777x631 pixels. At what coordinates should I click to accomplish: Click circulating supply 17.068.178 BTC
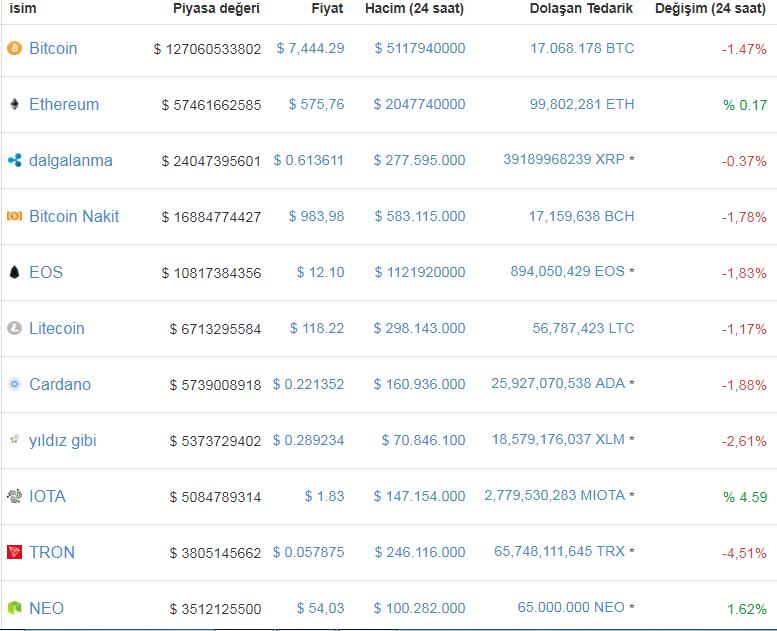click(x=582, y=48)
